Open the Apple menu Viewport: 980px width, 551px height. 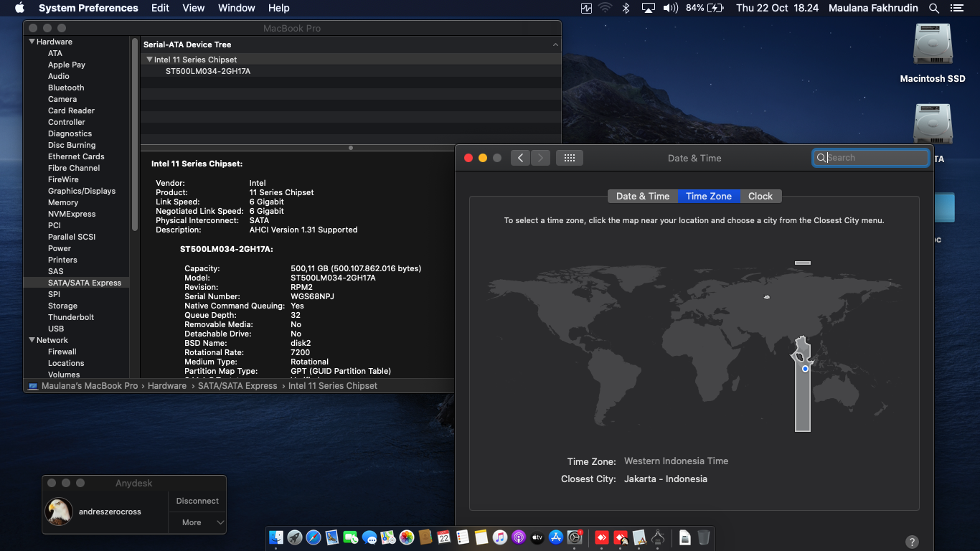(19, 8)
